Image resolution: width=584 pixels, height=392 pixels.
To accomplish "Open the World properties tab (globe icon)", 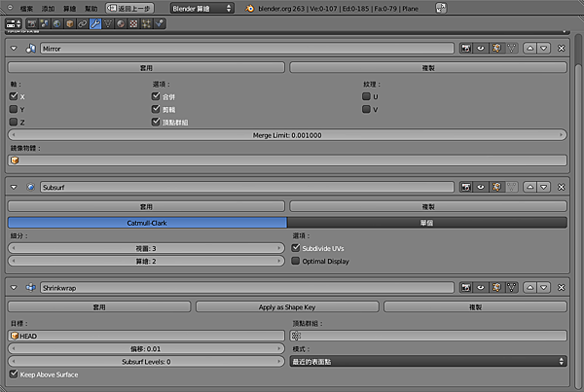I will (x=57, y=23).
